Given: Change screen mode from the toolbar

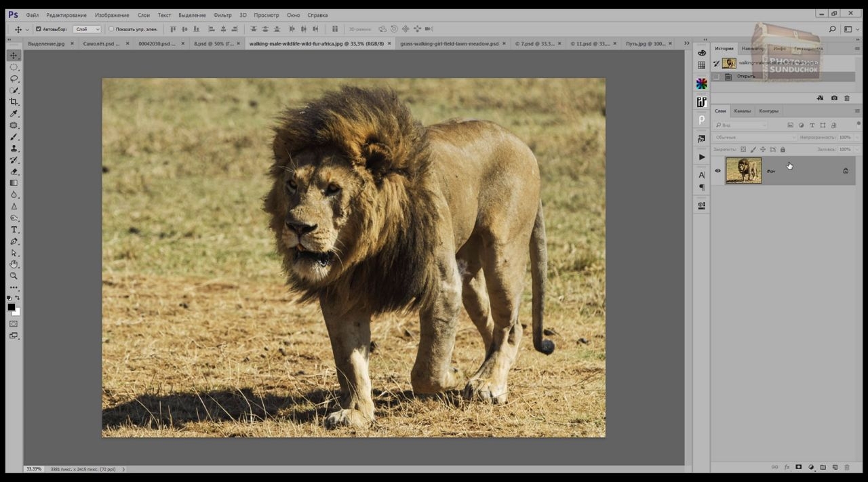Looking at the screenshot, I should click(14, 336).
